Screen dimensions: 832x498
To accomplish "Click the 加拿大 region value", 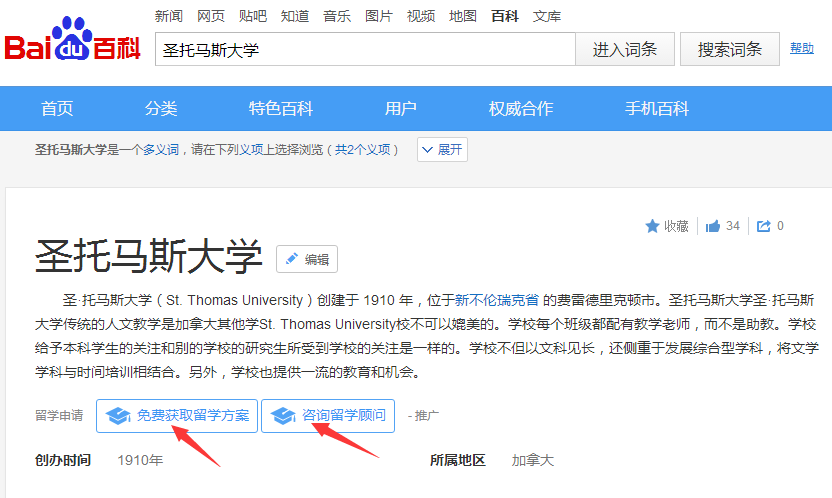I will tap(532, 460).
